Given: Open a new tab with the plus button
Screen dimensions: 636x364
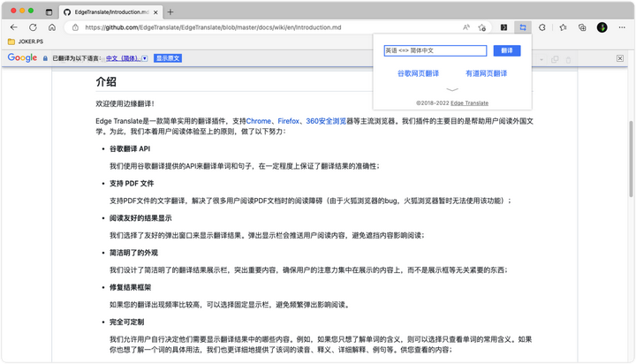Looking at the screenshot, I should (x=170, y=11).
